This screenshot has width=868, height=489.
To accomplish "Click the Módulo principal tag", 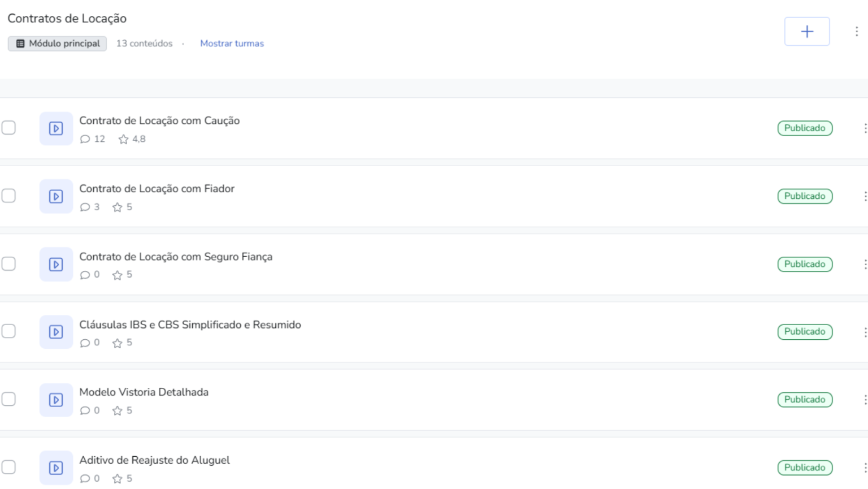I will (57, 44).
